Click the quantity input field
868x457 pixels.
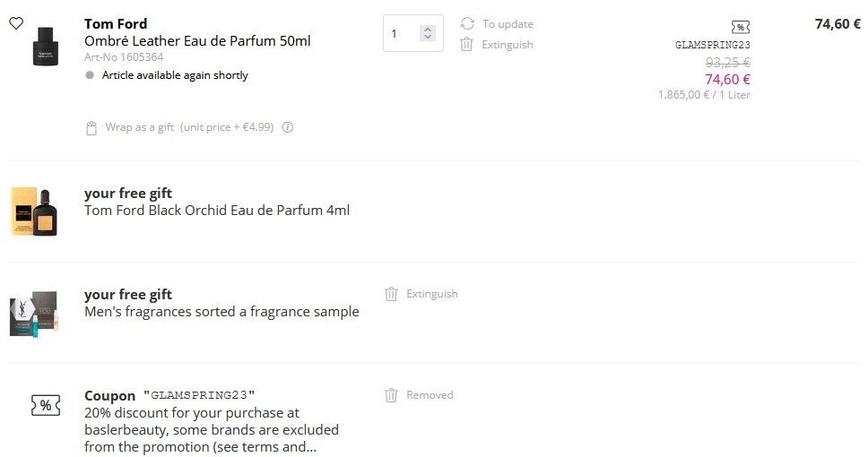pyautogui.click(x=401, y=34)
